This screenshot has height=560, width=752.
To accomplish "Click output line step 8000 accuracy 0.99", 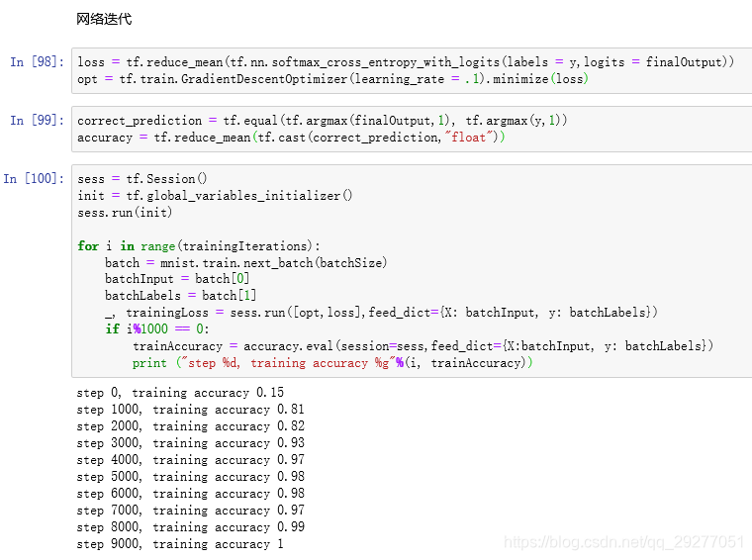I will pos(190,527).
